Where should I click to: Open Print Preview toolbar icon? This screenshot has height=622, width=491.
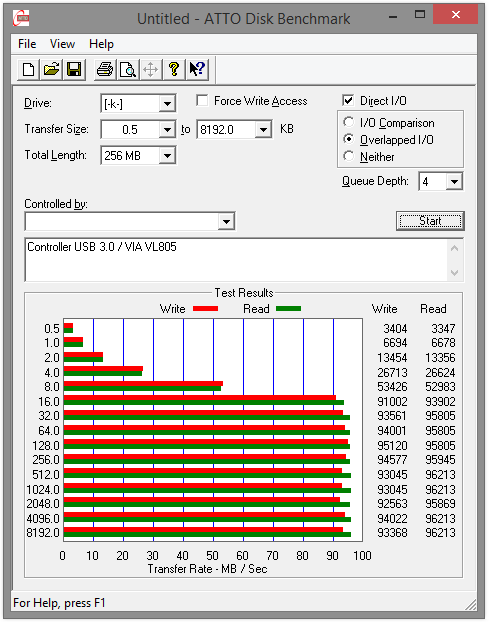coord(128,70)
